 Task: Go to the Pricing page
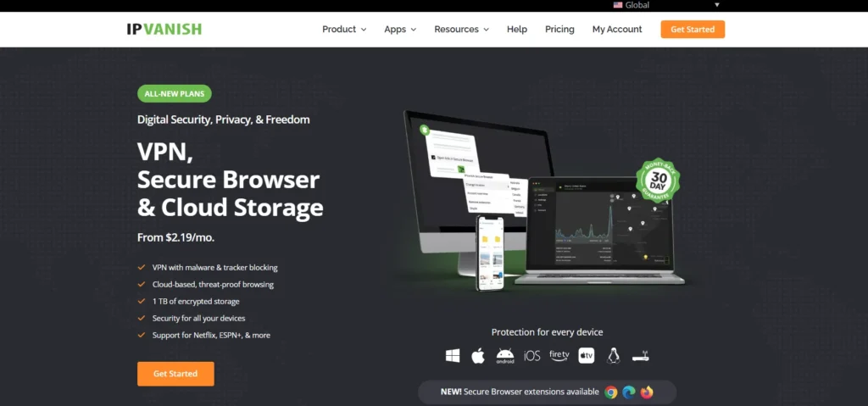pos(559,29)
